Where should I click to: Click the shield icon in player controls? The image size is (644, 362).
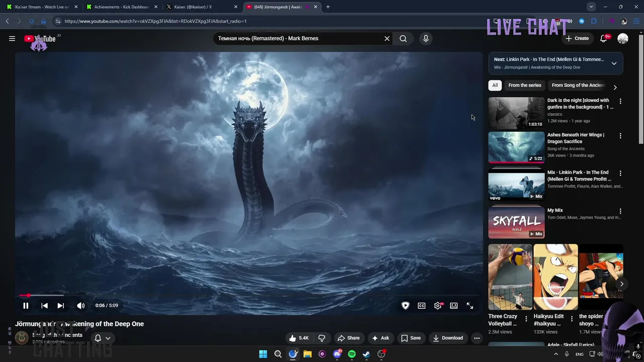[406, 306]
